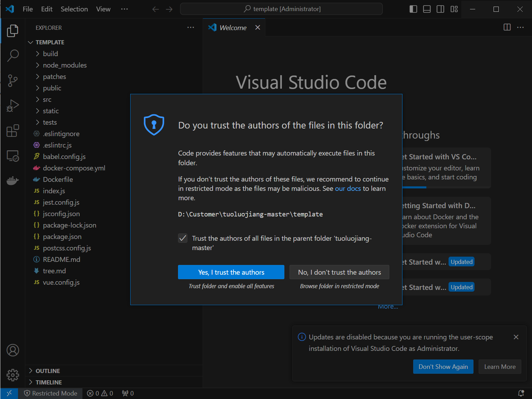
Task: Open the Extensions view
Action: click(x=13, y=131)
